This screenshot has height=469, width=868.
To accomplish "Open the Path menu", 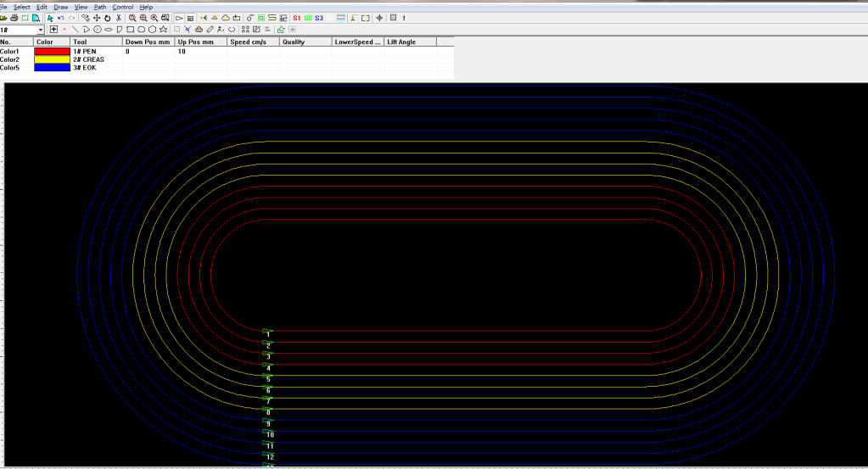I will point(100,7).
